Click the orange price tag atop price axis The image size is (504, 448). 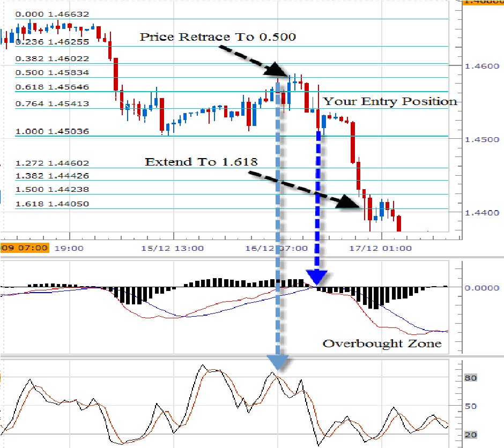(x=483, y=2)
